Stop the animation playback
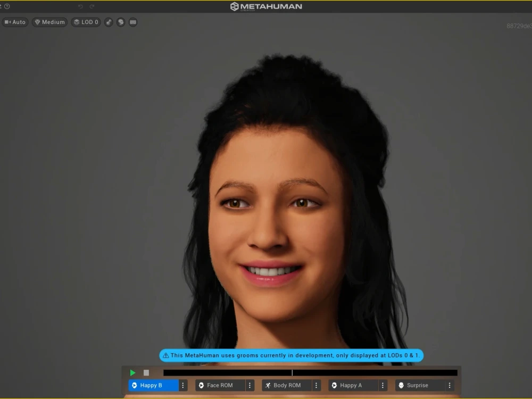Image resolution: width=532 pixels, height=399 pixels. point(145,372)
